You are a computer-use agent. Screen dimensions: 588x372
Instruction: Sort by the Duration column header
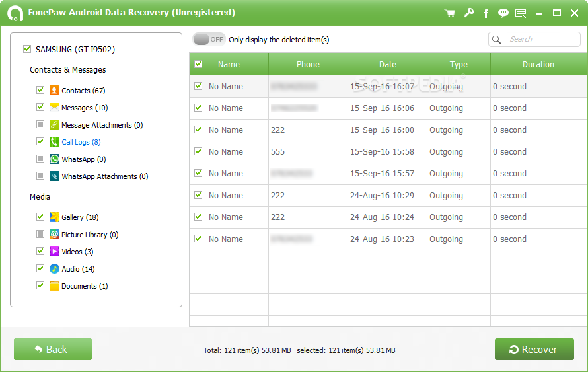(x=538, y=65)
